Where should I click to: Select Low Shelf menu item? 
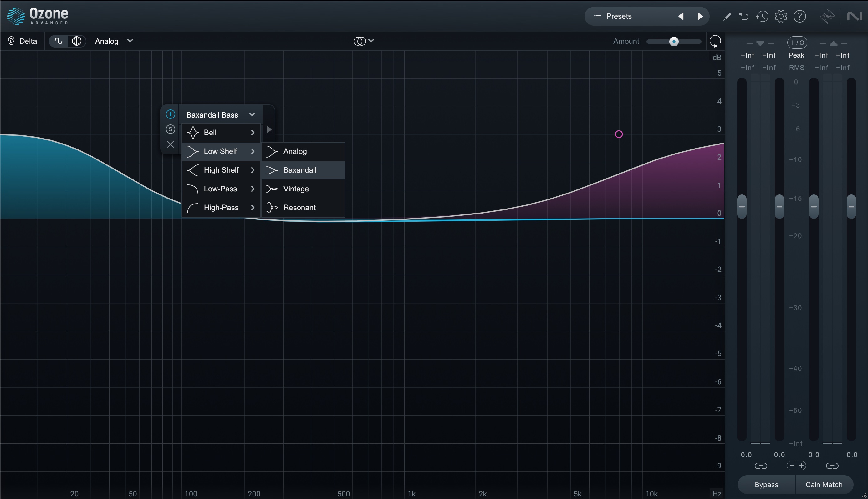pos(221,151)
